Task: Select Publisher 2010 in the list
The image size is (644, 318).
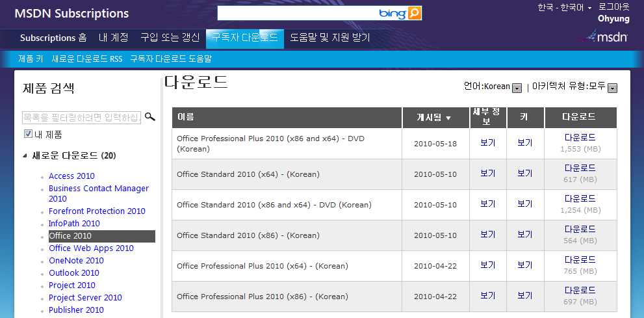Action: [77, 310]
